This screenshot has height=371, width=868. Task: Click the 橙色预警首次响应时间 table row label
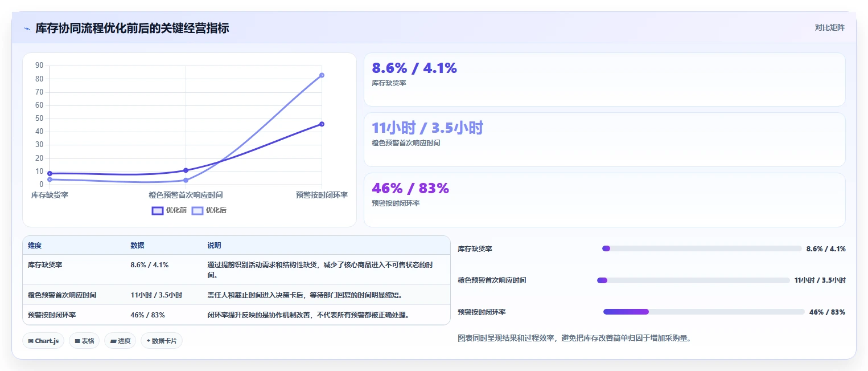pyautogui.click(x=62, y=295)
